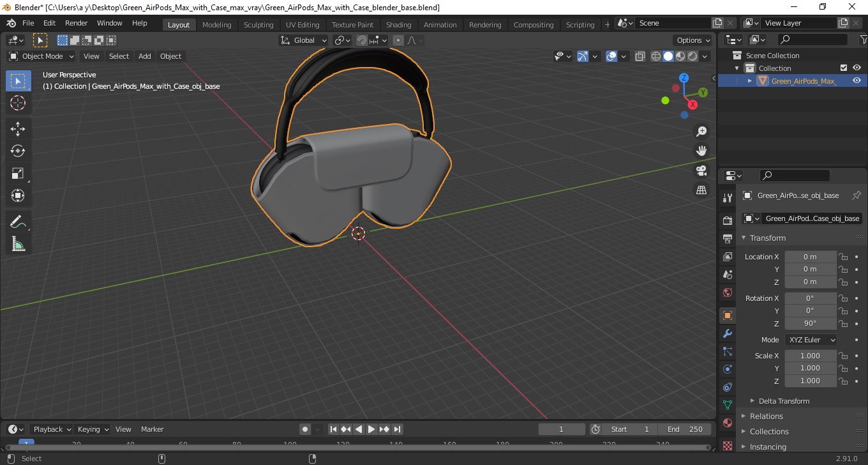This screenshot has height=465, width=868.
Task: Select the Measure tool
Action: pos(18,244)
